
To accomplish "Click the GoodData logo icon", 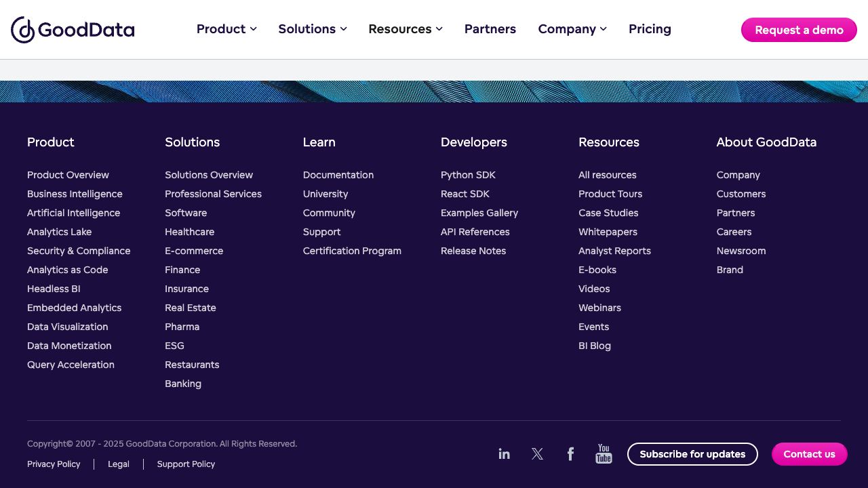I will (x=23, y=30).
